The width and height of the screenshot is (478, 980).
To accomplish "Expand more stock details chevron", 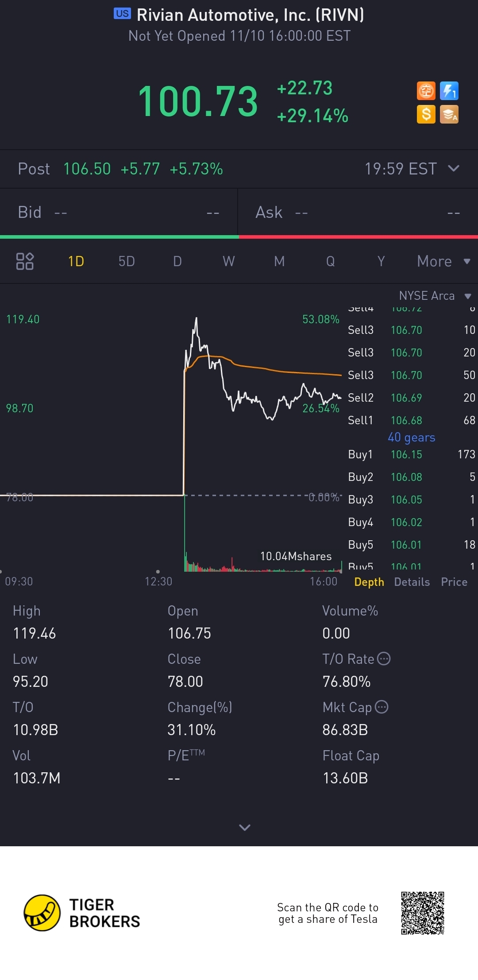I will [x=245, y=827].
